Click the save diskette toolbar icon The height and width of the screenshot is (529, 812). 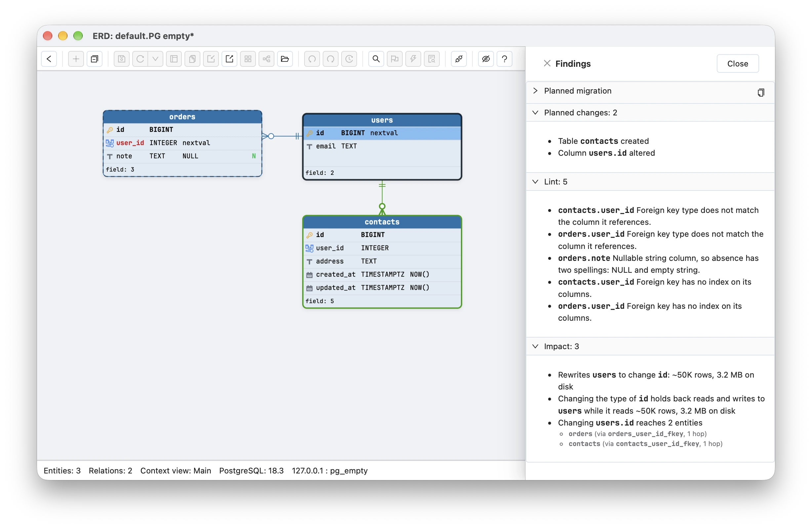[x=121, y=59]
